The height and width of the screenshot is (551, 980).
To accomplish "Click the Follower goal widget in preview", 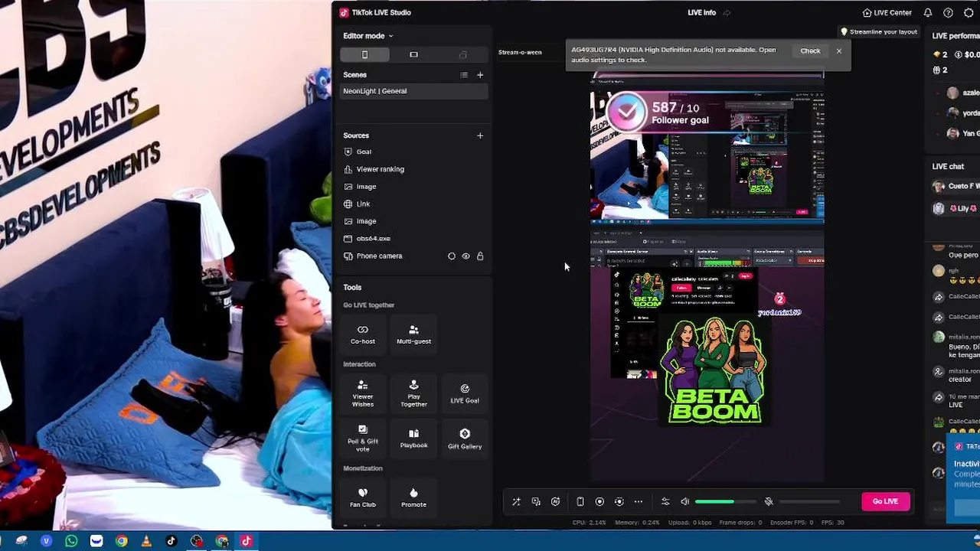I will point(663,113).
